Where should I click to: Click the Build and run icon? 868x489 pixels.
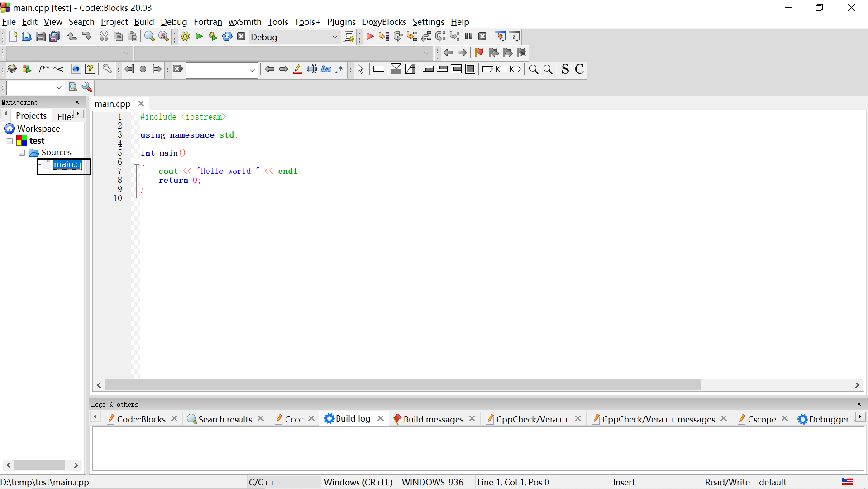[213, 37]
